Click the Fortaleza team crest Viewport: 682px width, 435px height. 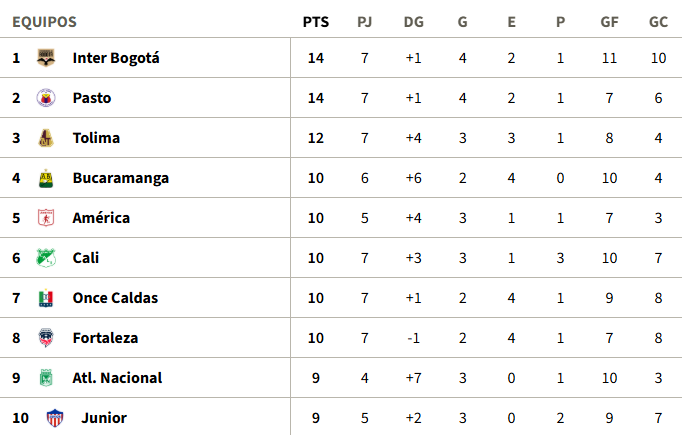point(45,338)
